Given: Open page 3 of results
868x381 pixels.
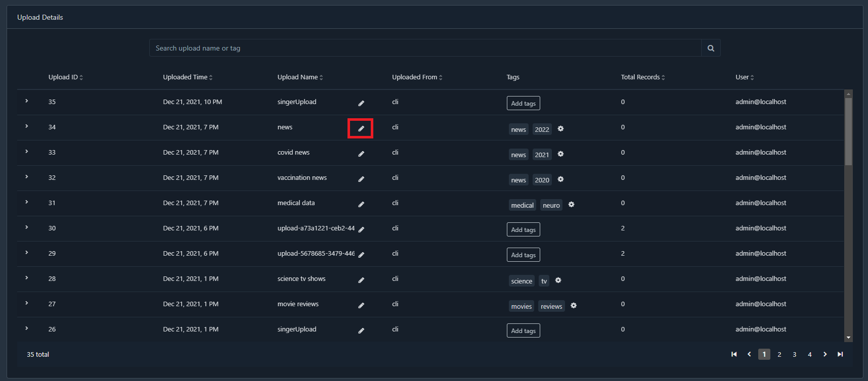Looking at the screenshot, I should pyautogui.click(x=795, y=354).
